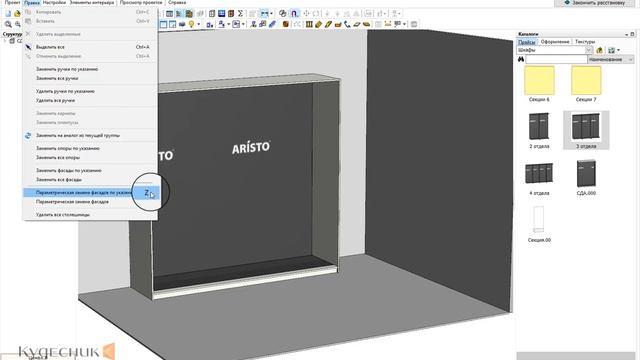Click the yellow eraser-shaped toolbar icon

click(318, 24)
